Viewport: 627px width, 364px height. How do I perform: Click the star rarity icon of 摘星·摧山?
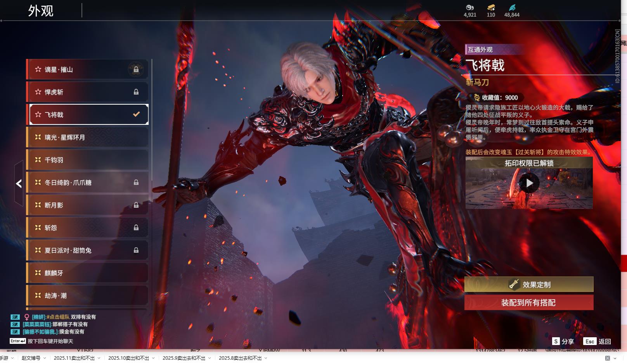coord(38,69)
